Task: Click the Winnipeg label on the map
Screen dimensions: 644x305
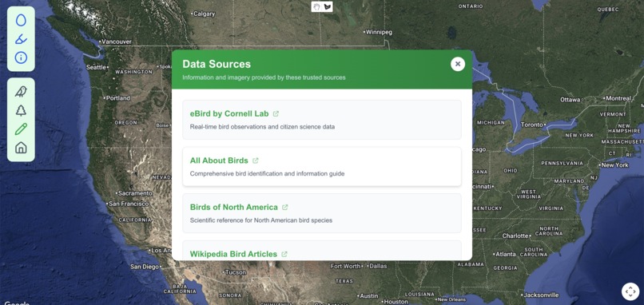Action: click(x=378, y=32)
